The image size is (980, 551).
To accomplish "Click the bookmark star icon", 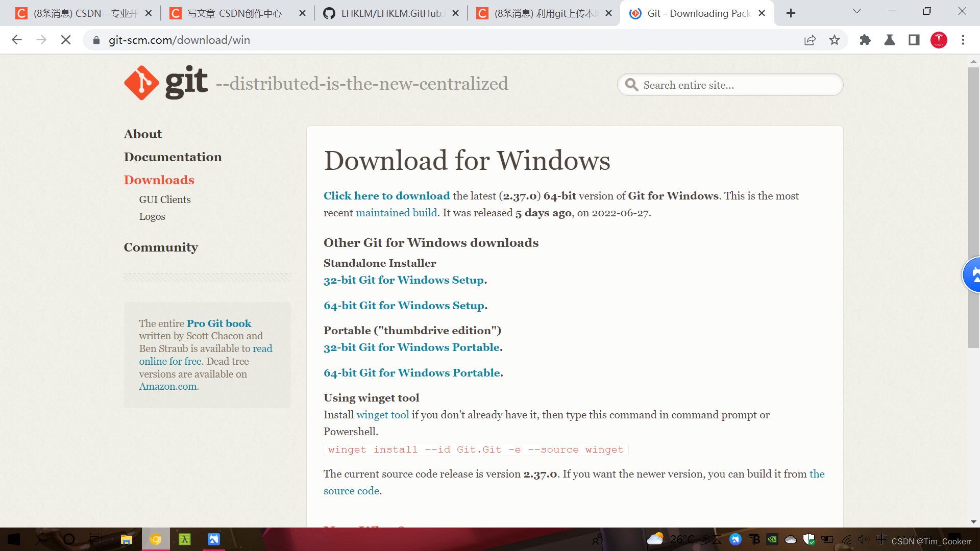I will click(835, 40).
